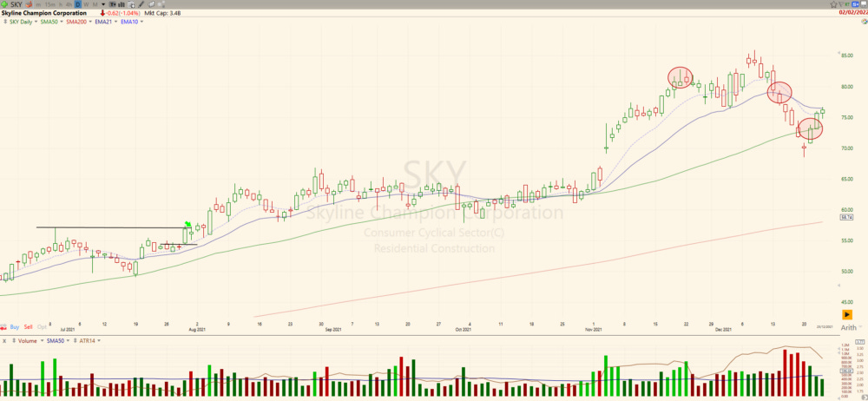This screenshot has height=401, width=868.
Task: Click the Sell link
Action: 29,326
